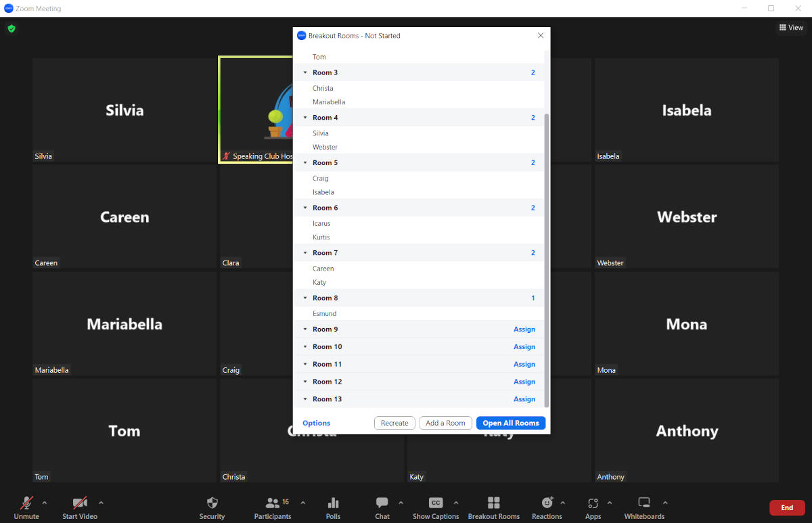Open arrow menu next to Reactions
This screenshot has height=523, width=812.
563,503
